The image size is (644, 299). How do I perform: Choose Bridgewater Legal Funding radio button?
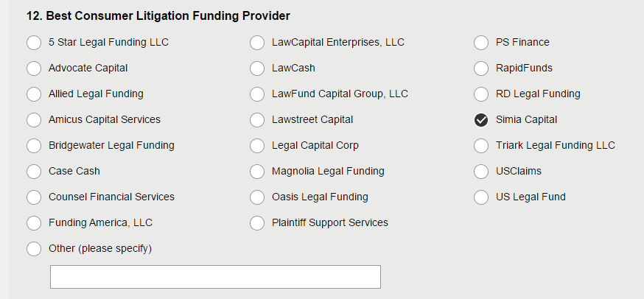pyautogui.click(x=34, y=146)
